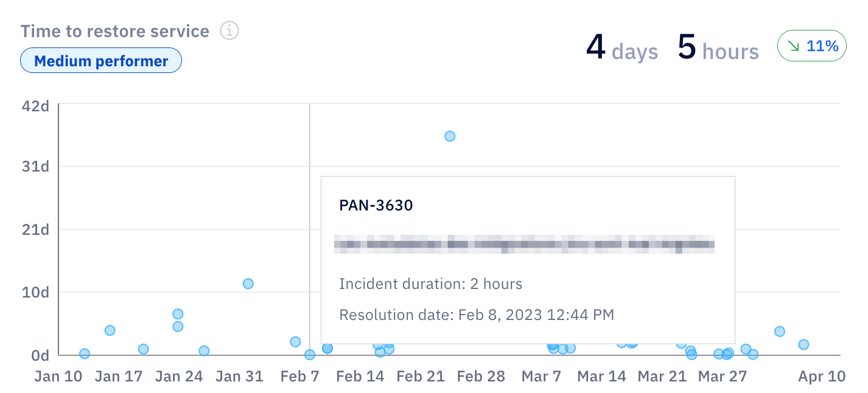Click the info icon beside "Time to restore service"
The width and height of the screenshot is (868, 393).
[229, 30]
